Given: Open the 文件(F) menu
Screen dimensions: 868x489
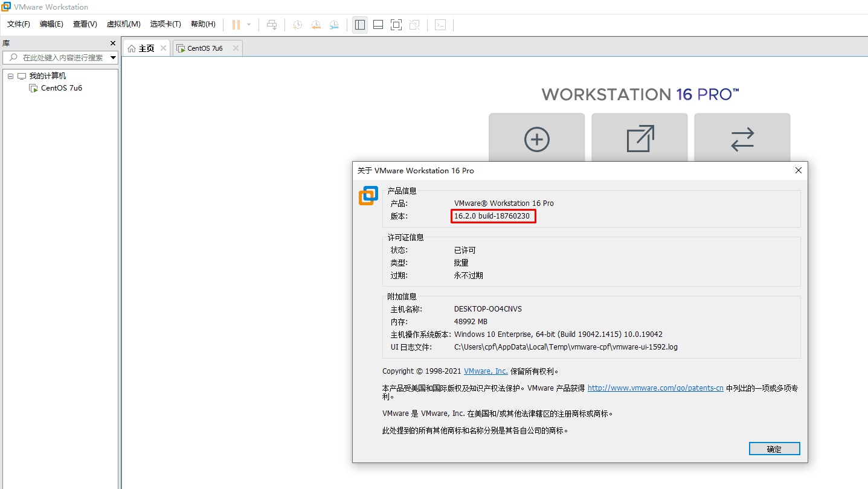Looking at the screenshot, I should click(19, 24).
